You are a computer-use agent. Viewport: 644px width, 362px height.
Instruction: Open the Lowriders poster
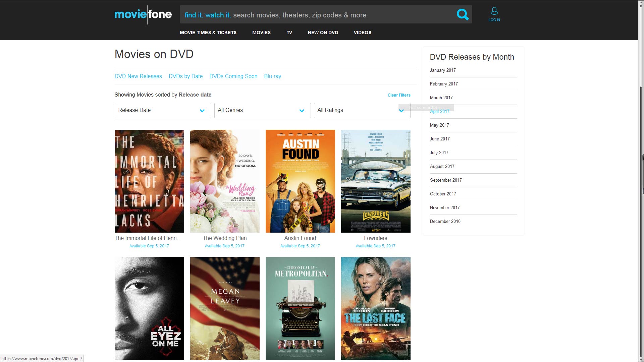(376, 181)
